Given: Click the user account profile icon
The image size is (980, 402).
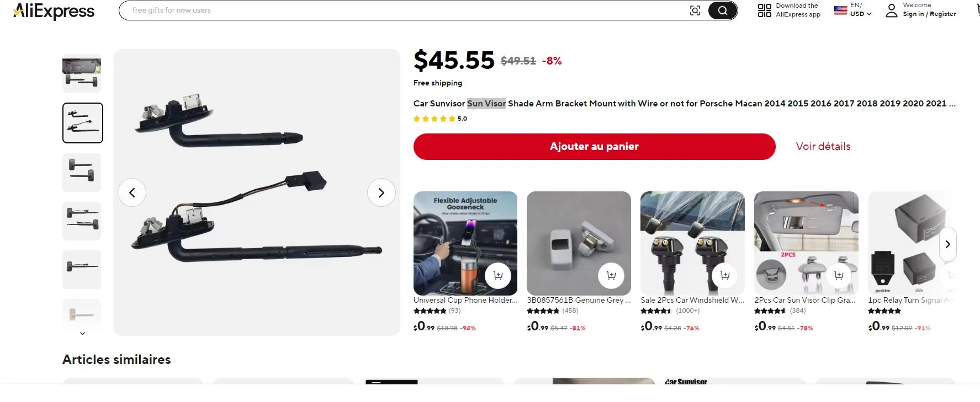Looking at the screenshot, I should coord(892,10).
